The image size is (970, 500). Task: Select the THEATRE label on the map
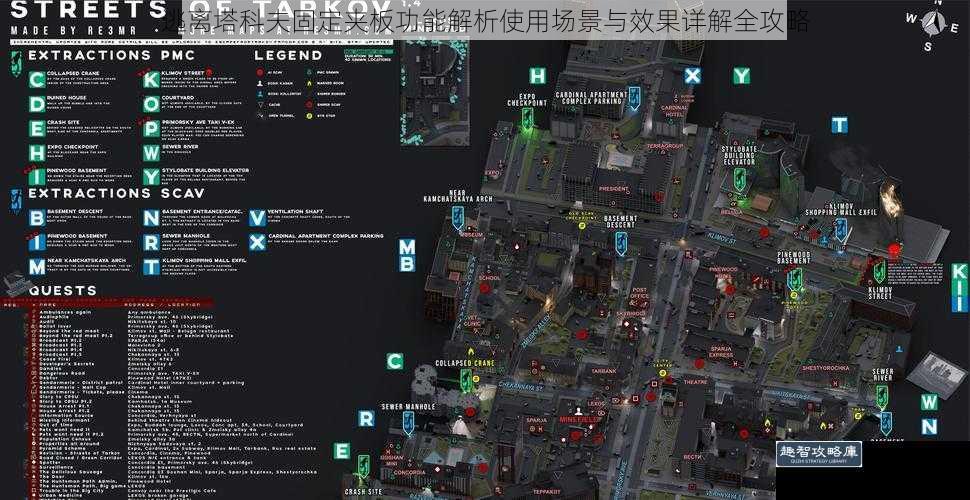pos(695,382)
